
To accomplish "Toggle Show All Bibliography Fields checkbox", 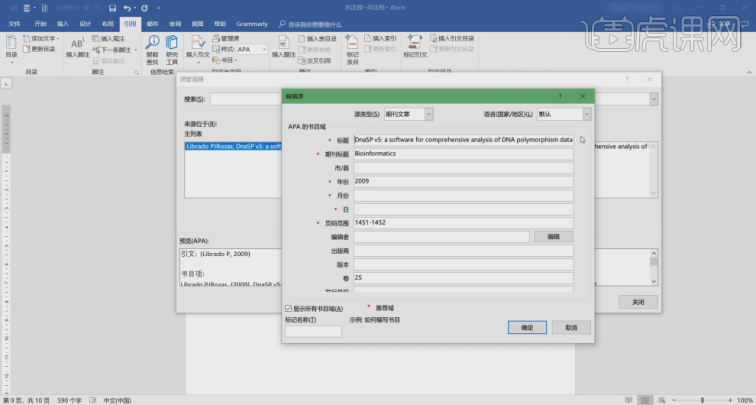I will [289, 309].
